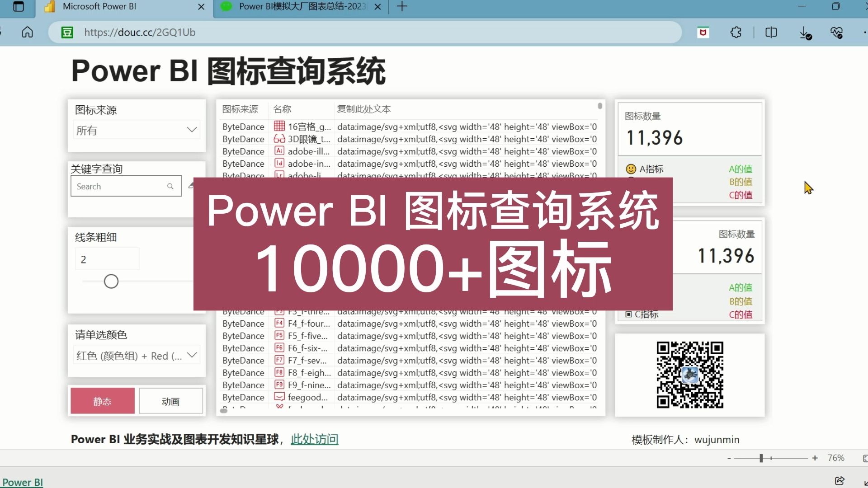
Task: Click the F8_f-eigh... name cell
Action: (310, 373)
